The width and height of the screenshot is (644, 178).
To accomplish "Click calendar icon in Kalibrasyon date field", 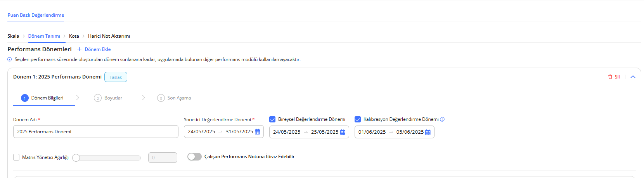I will 428,132.
